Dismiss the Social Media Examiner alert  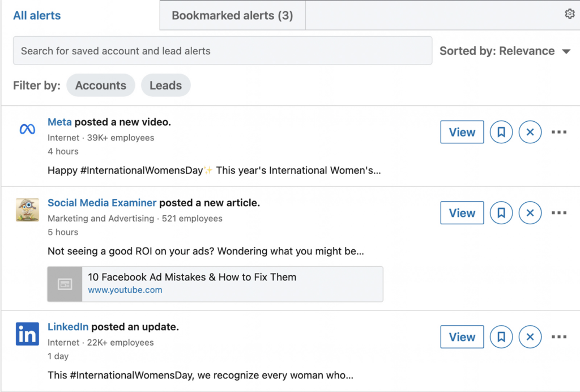[530, 212]
